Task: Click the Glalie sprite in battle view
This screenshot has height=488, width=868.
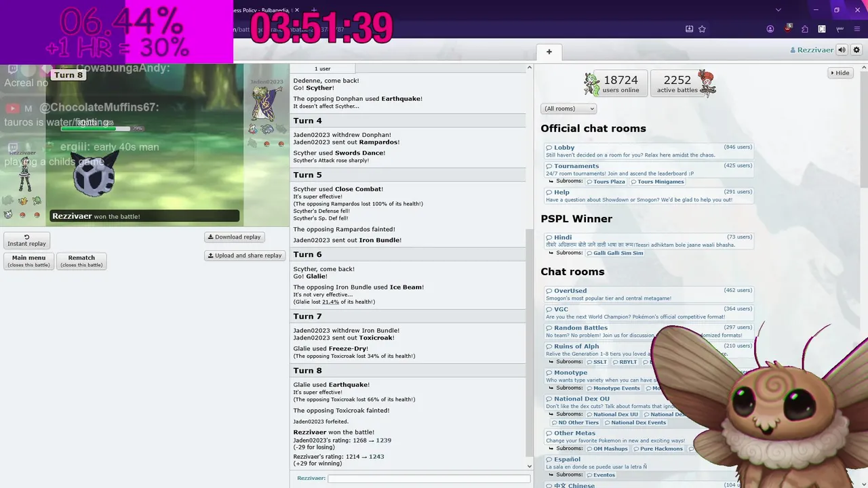Action: point(94,175)
